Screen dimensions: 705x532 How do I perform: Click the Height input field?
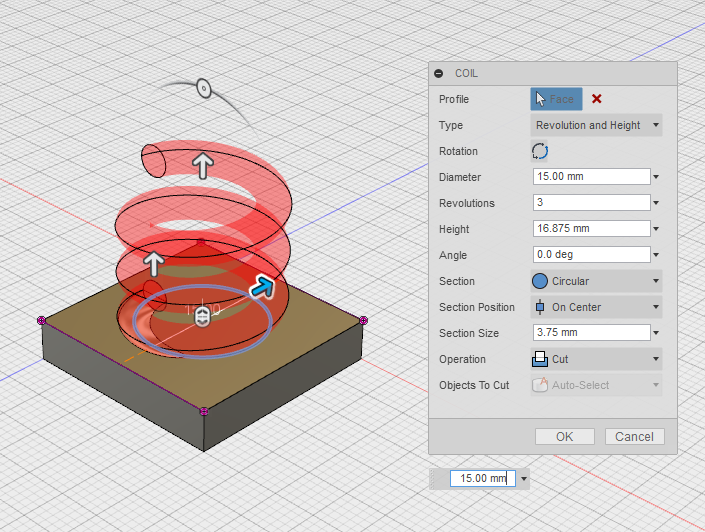point(591,228)
